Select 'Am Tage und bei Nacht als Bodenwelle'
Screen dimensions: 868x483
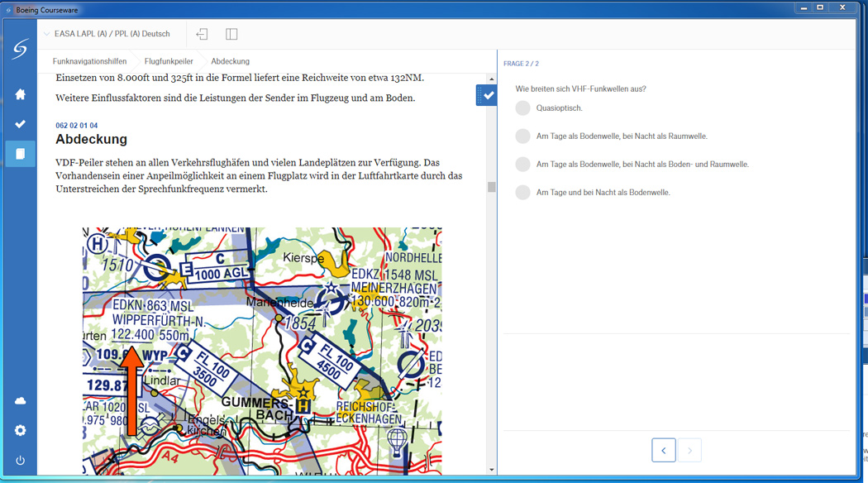[522, 193]
